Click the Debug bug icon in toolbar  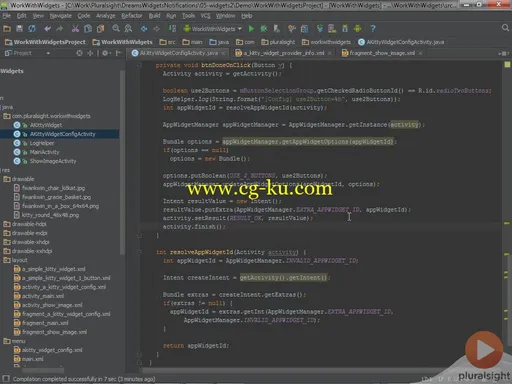click(x=264, y=29)
